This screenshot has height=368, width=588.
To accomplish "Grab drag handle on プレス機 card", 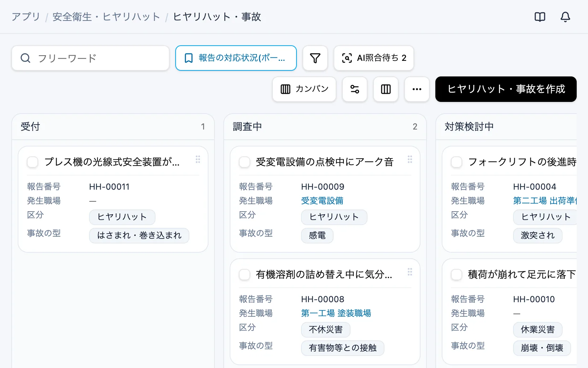I will (x=198, y=159).
